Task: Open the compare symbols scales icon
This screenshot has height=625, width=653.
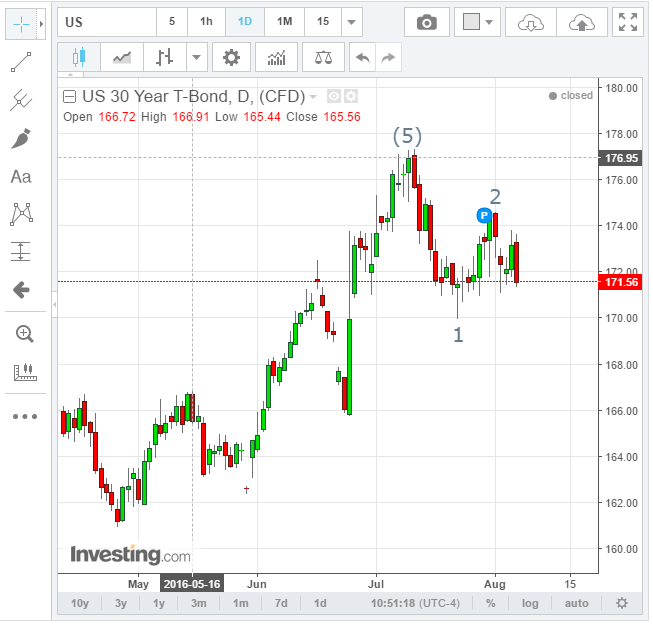Action: (323, 57)
